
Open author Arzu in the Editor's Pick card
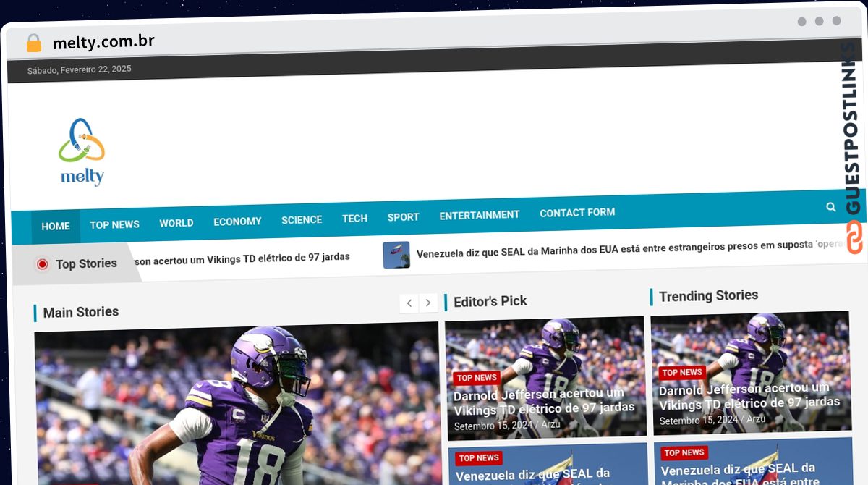pyautogui.click(x=550, y=424)
